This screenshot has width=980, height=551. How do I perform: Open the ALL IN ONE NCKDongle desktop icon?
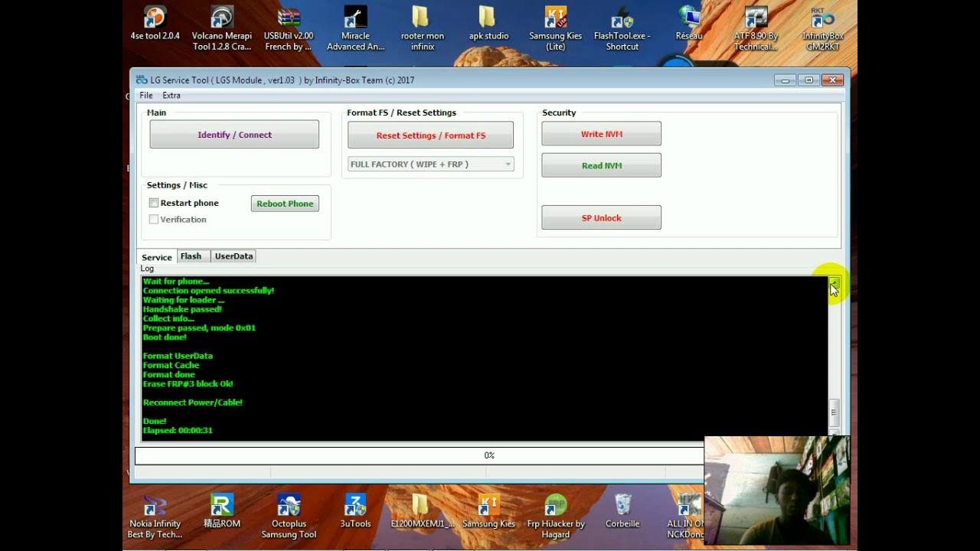[687, 517]
